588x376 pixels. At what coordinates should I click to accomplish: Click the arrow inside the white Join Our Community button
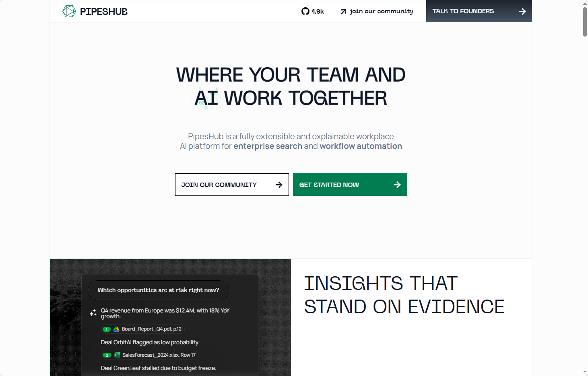pyautogui.click(x=279, y=185)
